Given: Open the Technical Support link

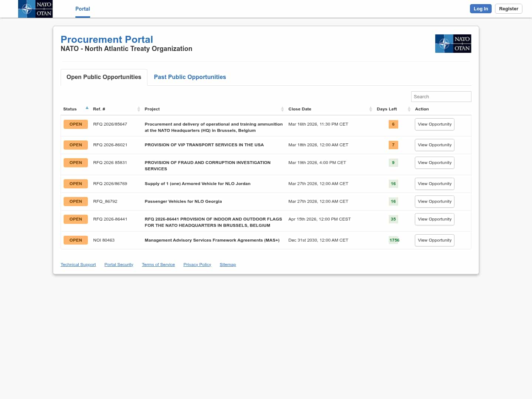Looking at the screenshot, I should 78,265.
